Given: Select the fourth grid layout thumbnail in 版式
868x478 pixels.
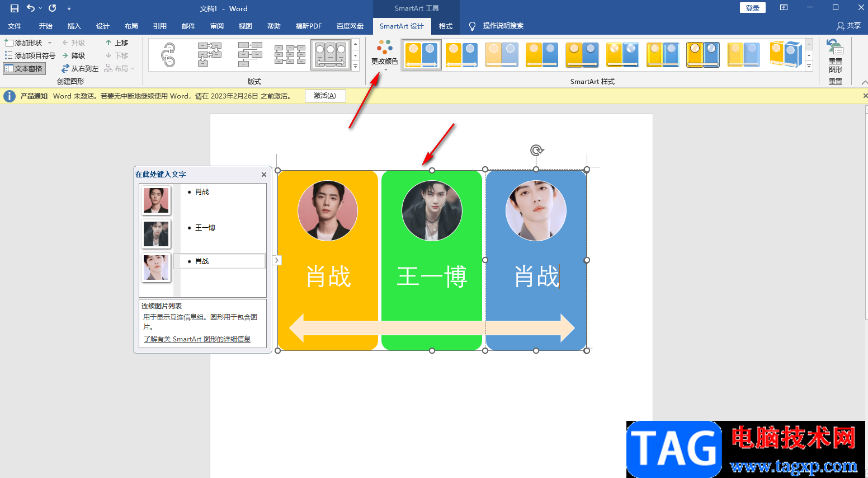Looking at the screenshot, I should 290,55.
